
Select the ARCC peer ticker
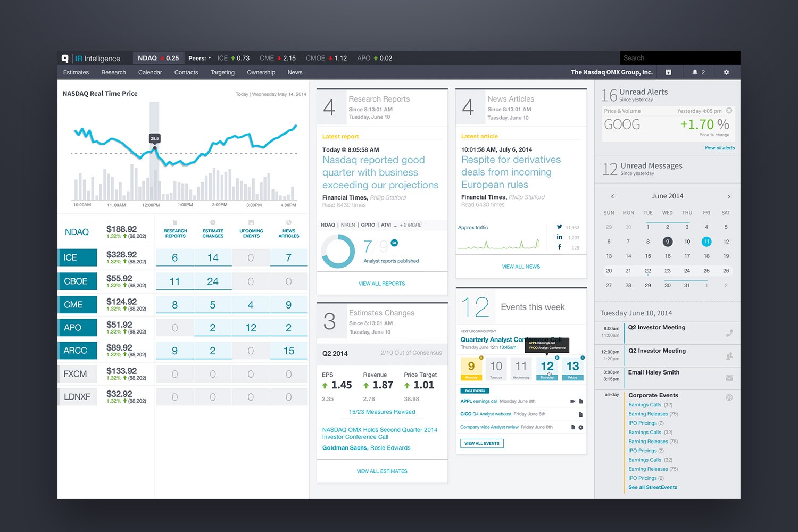[x=77, y=351]
